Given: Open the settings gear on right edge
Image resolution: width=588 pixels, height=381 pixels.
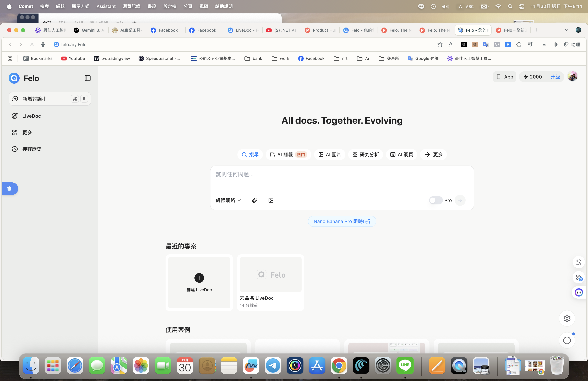Looking at the screenshot, I should click(x=567, y=318).
